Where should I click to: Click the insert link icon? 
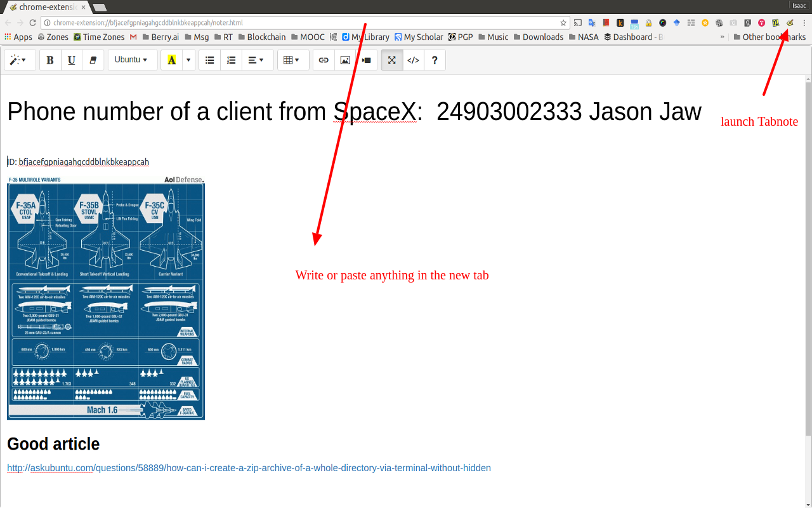(x=324, y=60)
